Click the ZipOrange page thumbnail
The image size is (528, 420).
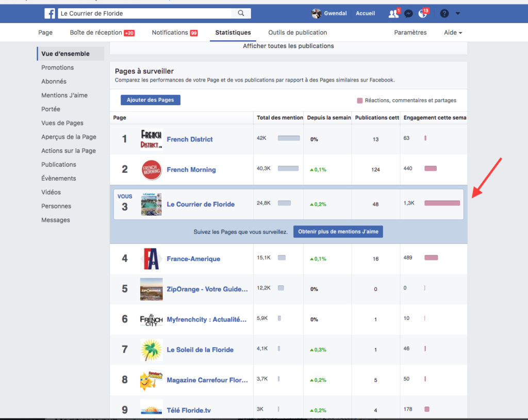point(151,289)
